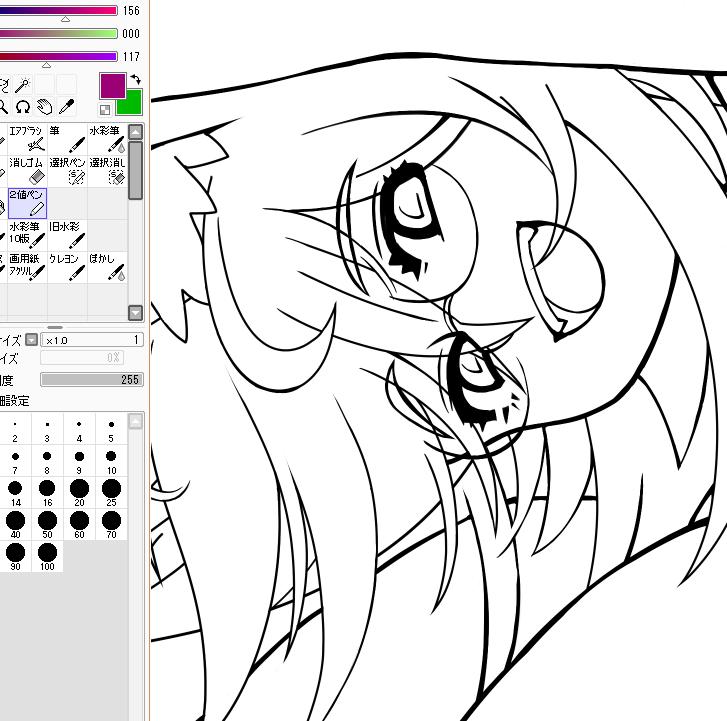
Task: Click the green background color swatch
Action: (131, 106)
